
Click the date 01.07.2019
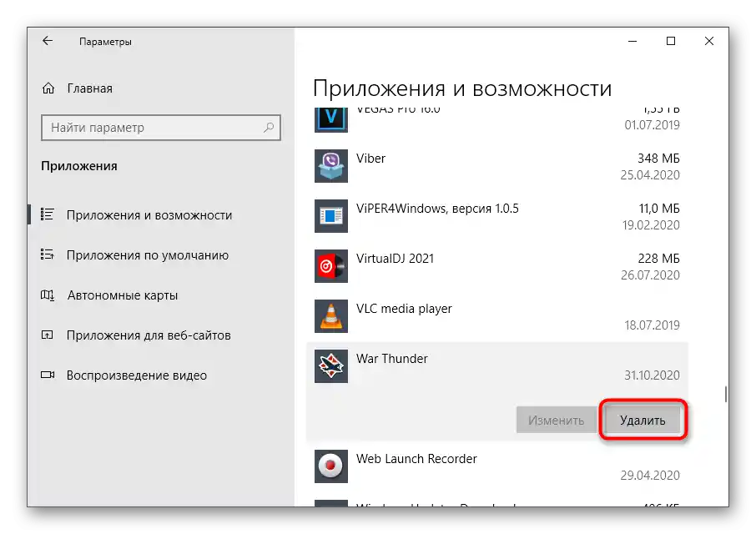(x=652, y=125)
